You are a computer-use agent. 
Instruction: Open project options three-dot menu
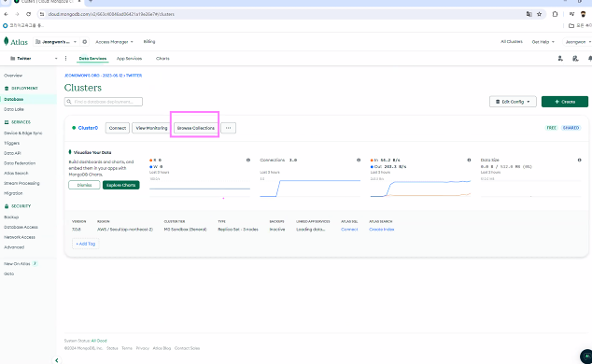point(65,59)
